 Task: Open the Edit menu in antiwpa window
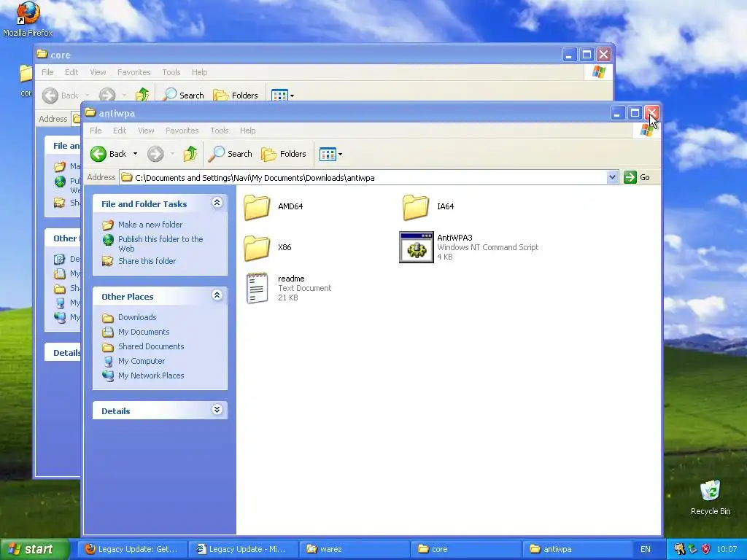pos(120,131)
